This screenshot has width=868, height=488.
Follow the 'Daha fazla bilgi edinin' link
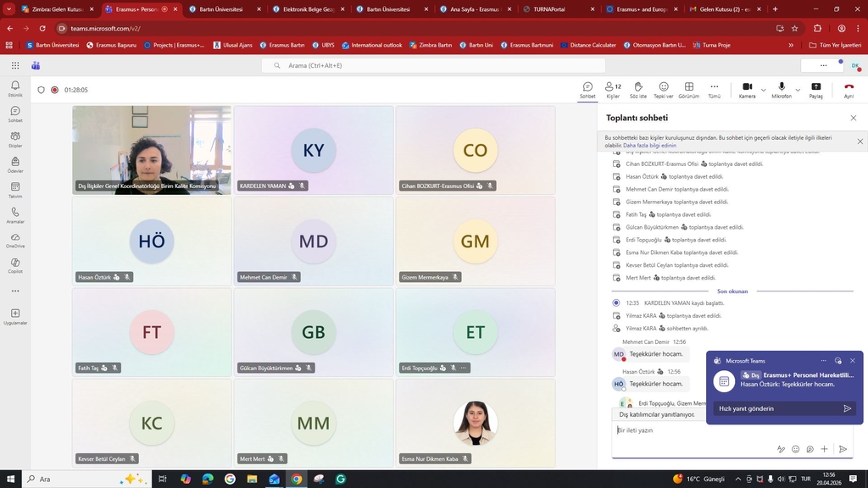[649, 145]
